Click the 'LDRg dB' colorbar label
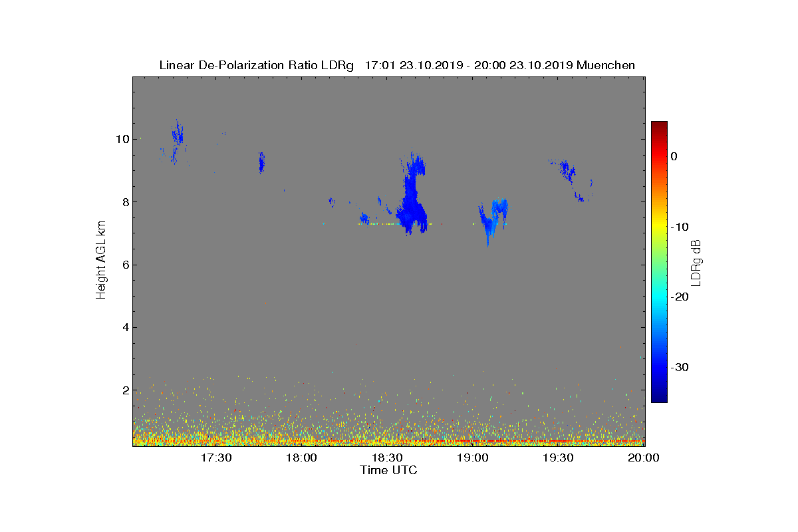Image resolution: width=798 pixels, height=532 pixels. (x=697, y=262)
